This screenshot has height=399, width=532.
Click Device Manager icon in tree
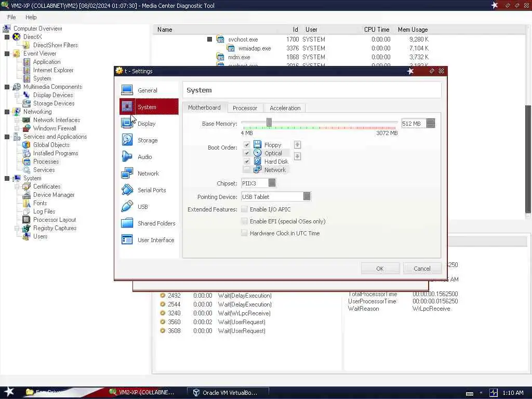26,195
